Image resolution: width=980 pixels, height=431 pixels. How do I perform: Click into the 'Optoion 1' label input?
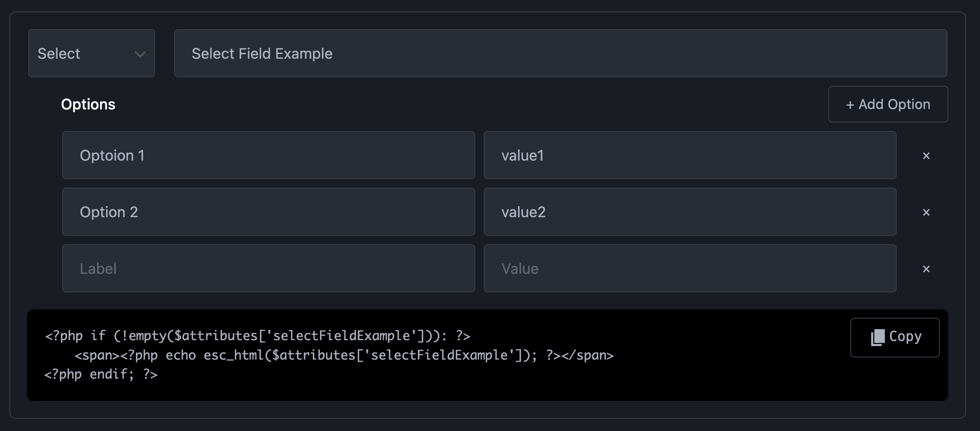(x=268, y=155)
